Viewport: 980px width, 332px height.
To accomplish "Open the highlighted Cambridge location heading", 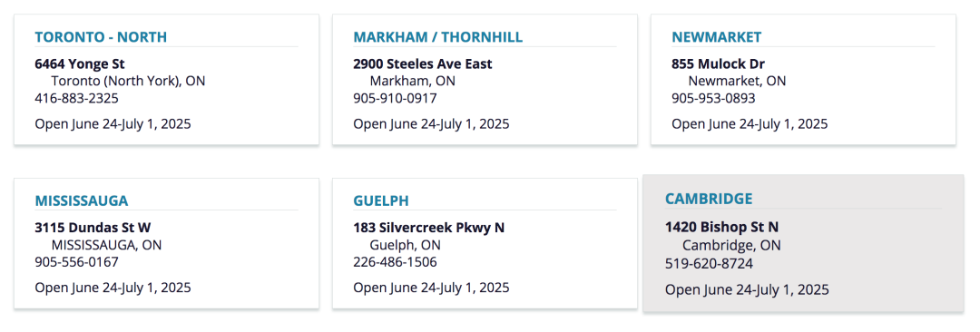I will 708,199.
